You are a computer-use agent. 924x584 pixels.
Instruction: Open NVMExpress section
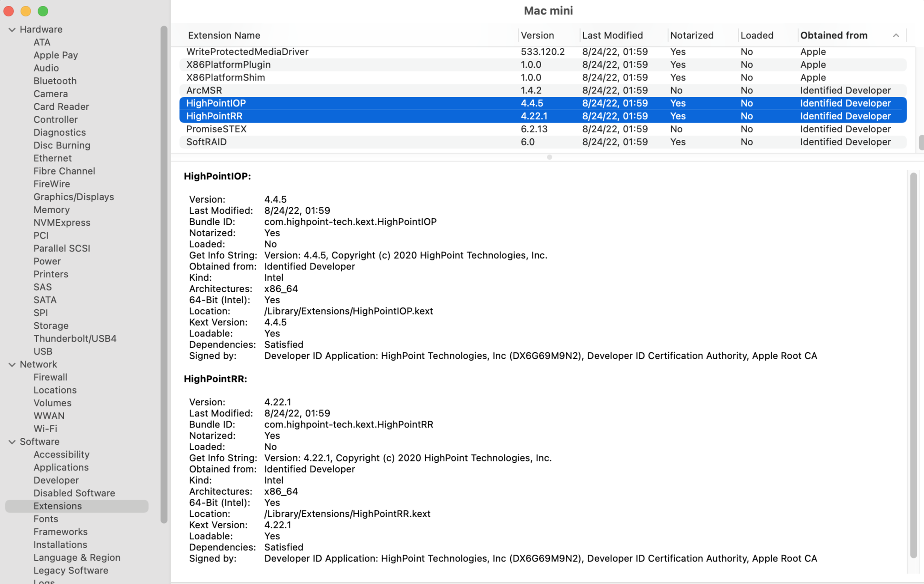point(62,223)
